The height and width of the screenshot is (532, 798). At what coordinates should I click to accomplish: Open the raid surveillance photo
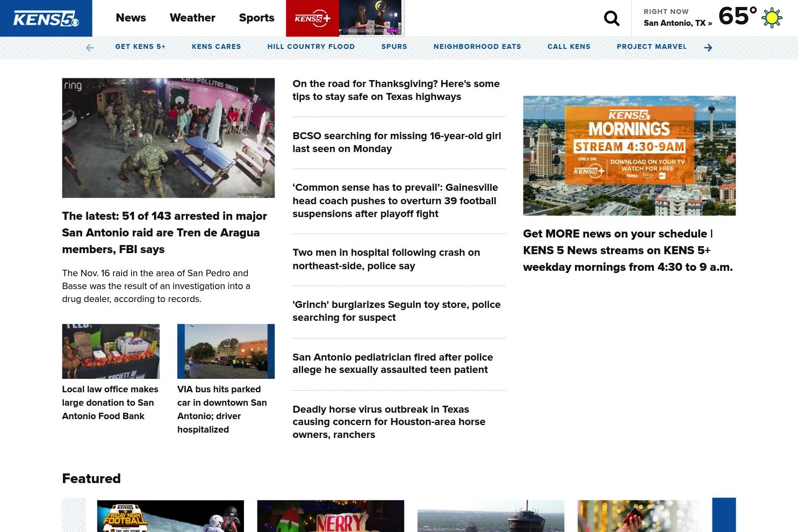168,138
